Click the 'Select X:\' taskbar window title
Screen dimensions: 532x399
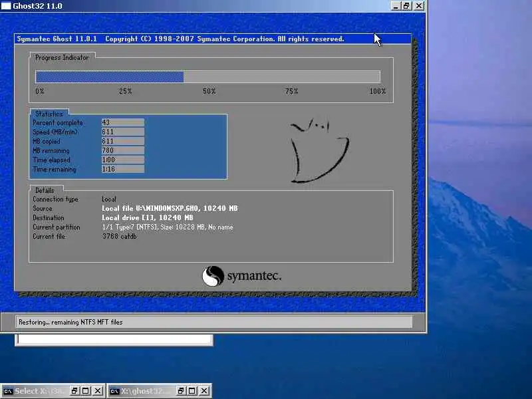[x=41, y=391]
